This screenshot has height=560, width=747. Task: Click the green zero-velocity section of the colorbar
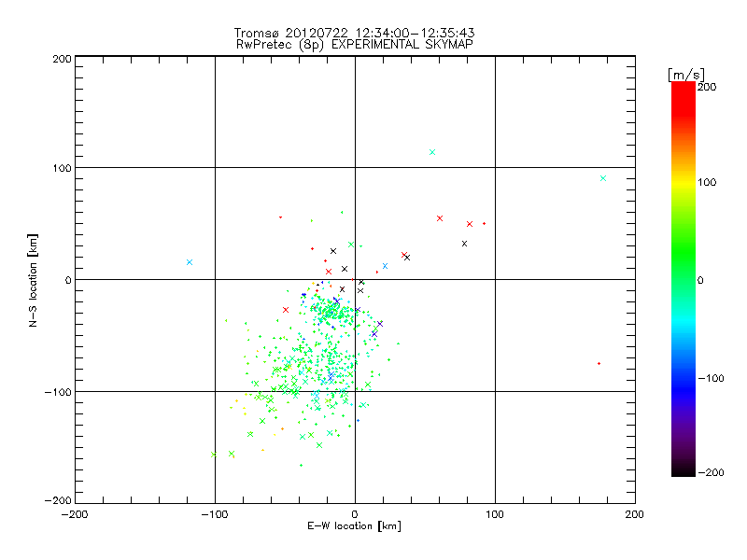(x=684, y=279)
